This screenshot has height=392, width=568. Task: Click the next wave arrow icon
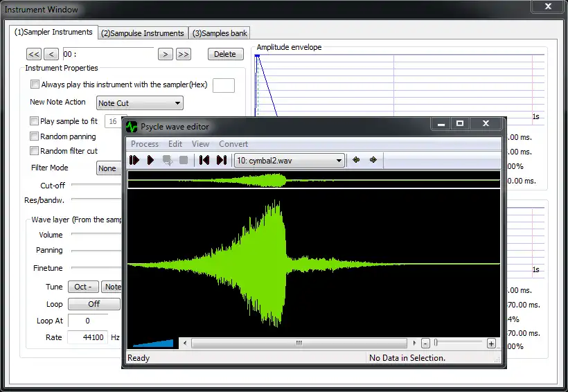click(373, 160)
